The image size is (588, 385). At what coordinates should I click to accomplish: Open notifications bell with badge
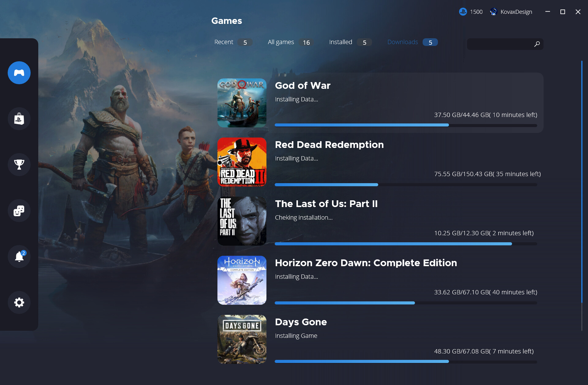[19, 257]
